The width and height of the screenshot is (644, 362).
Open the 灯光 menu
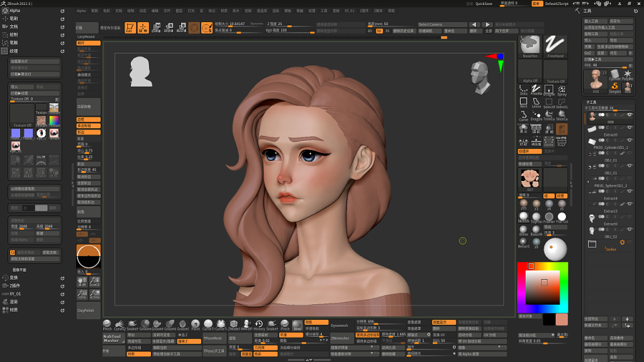tap(191, 9)
